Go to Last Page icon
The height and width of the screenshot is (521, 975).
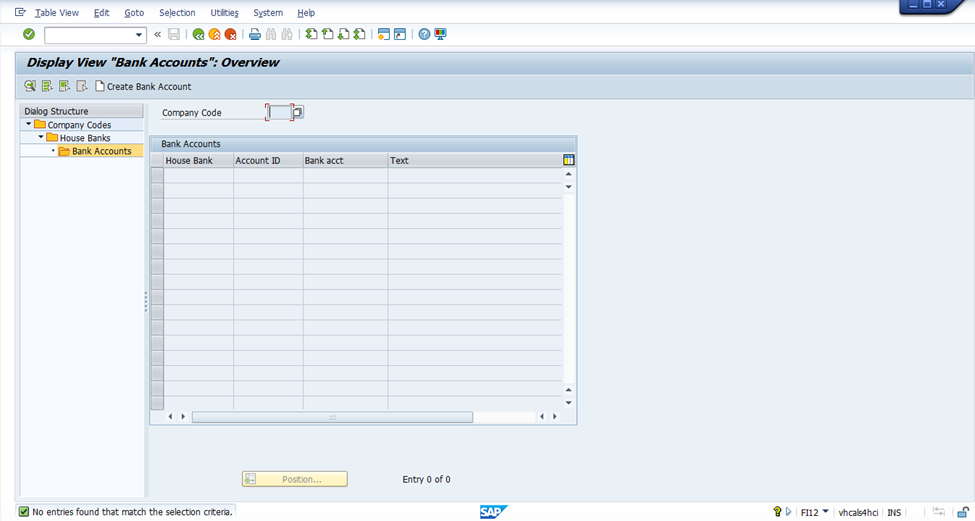[x=359, y=34]
